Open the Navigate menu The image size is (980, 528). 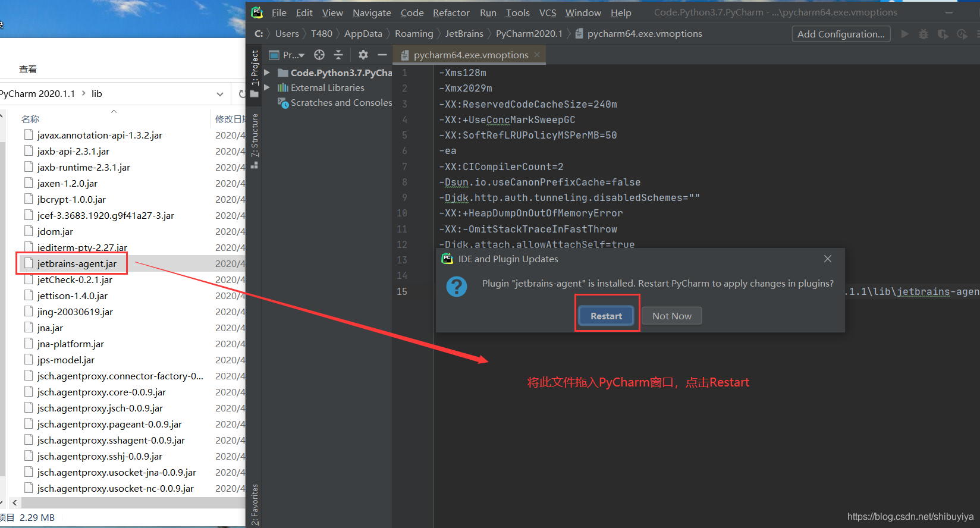372,12
